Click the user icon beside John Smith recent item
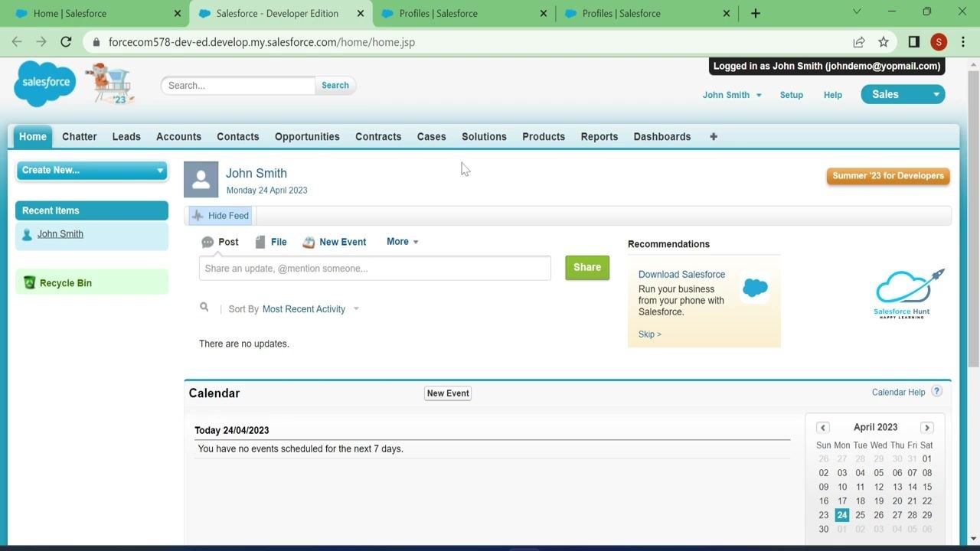The image size is (980, 551). 28,235
